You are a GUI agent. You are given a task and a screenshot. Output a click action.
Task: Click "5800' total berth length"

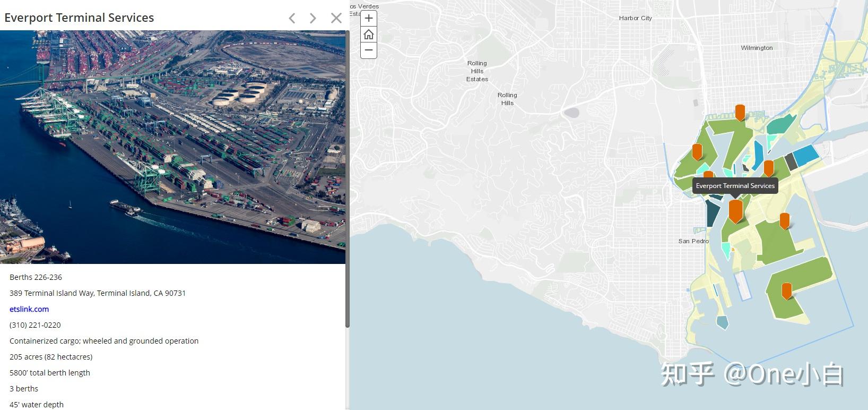(50, 373)
